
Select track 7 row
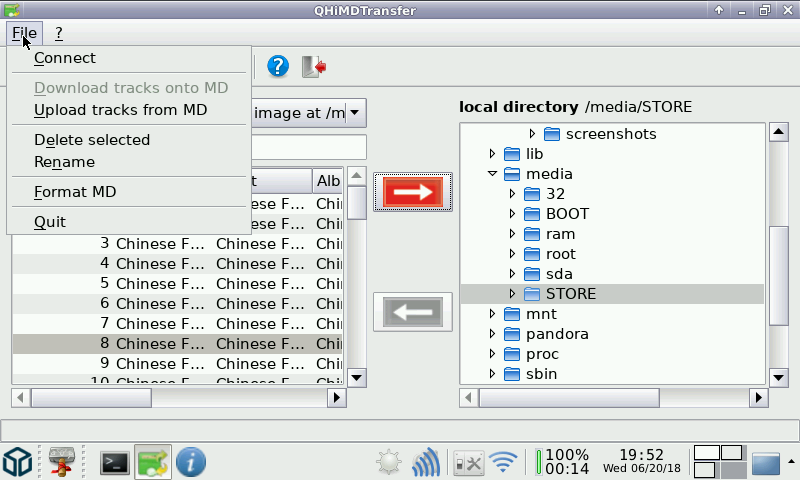[x=178, y=323]
